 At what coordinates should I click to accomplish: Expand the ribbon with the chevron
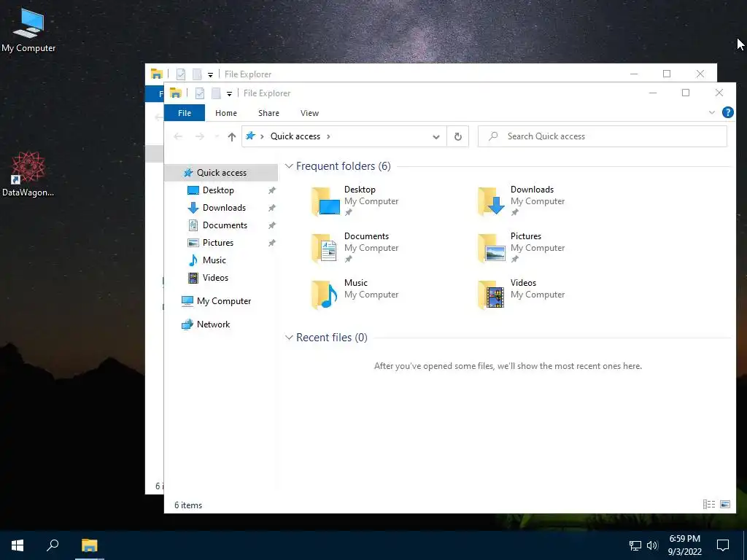point(712,112)
